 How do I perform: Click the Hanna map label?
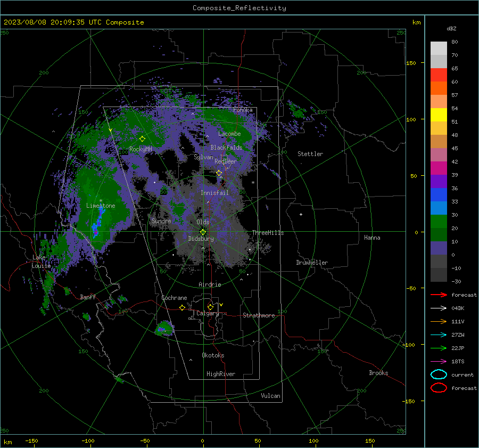tap(372, 238)
